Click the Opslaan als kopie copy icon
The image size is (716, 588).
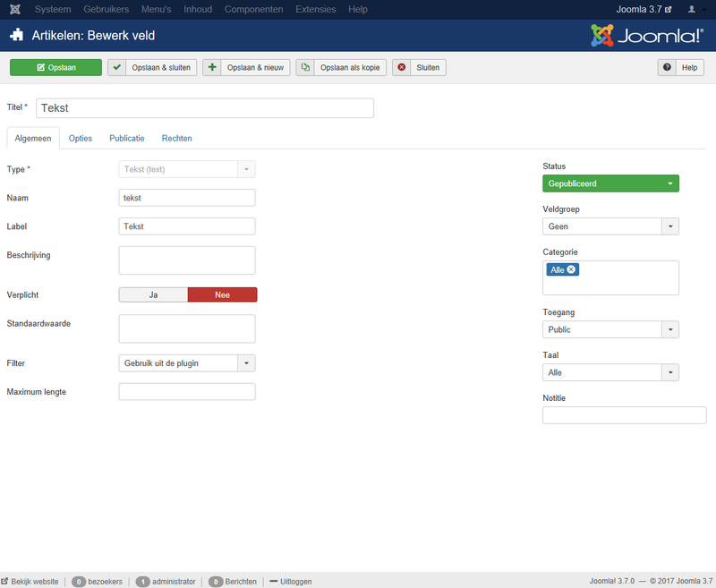[306, 67]
